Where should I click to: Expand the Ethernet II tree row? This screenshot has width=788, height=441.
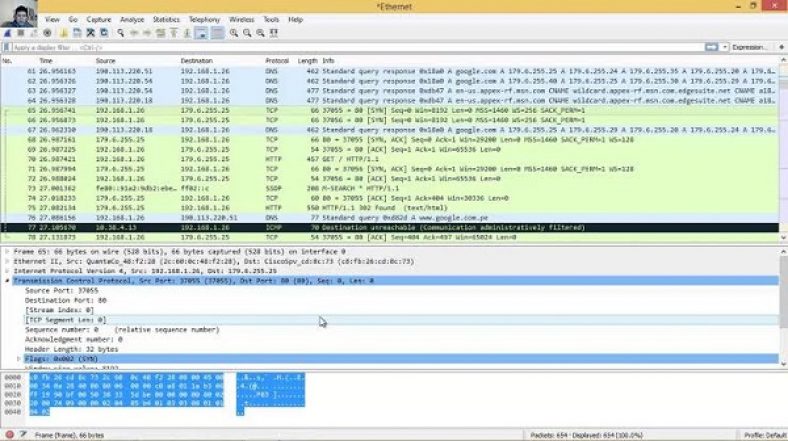coord(6,263)
